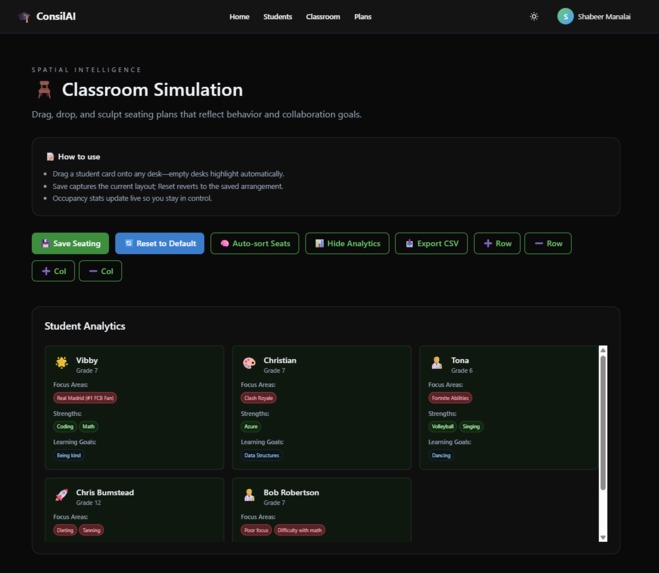Image resolution: width=659 pixels, height=573 pixels.
Task: Open the Plans nav page
Action: [x=363, y=17]
